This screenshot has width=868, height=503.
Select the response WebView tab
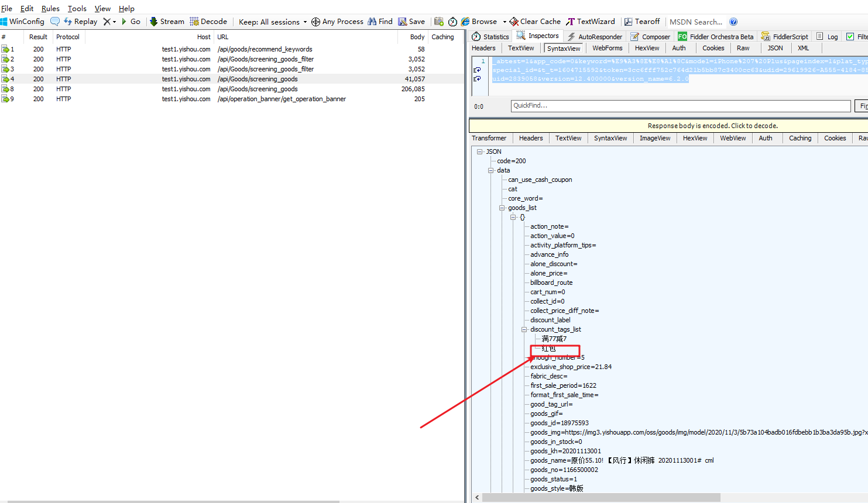733,138
